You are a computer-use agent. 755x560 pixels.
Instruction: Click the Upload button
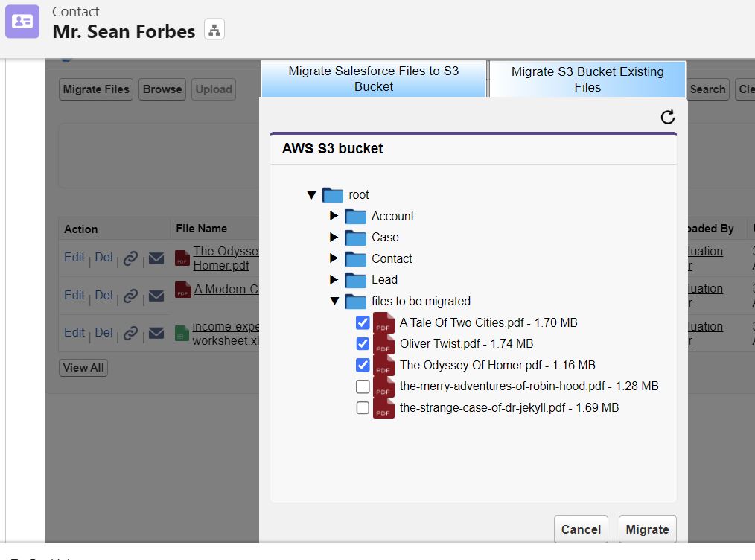tap(214, 89)
